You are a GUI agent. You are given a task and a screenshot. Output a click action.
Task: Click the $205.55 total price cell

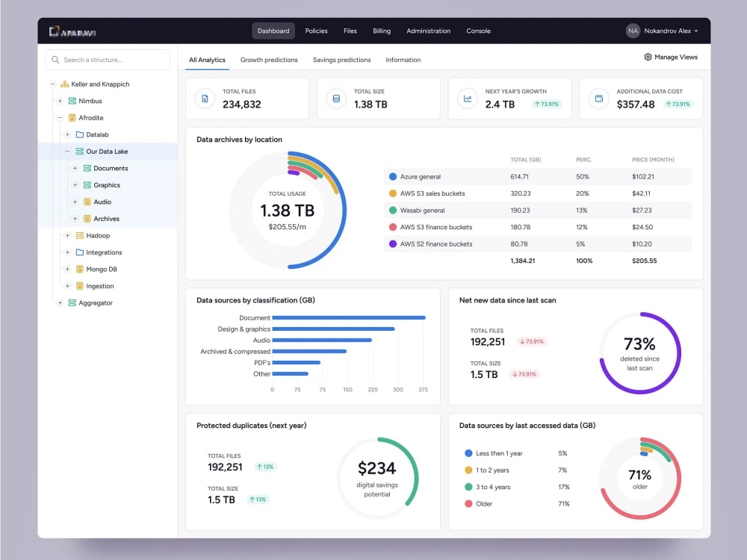pos(644,261)
